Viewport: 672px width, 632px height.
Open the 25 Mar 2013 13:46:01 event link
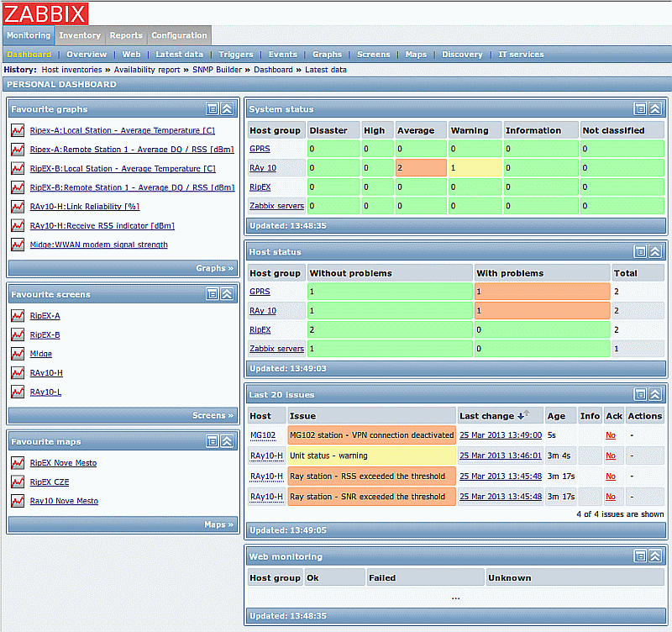(x=501, y=456)
